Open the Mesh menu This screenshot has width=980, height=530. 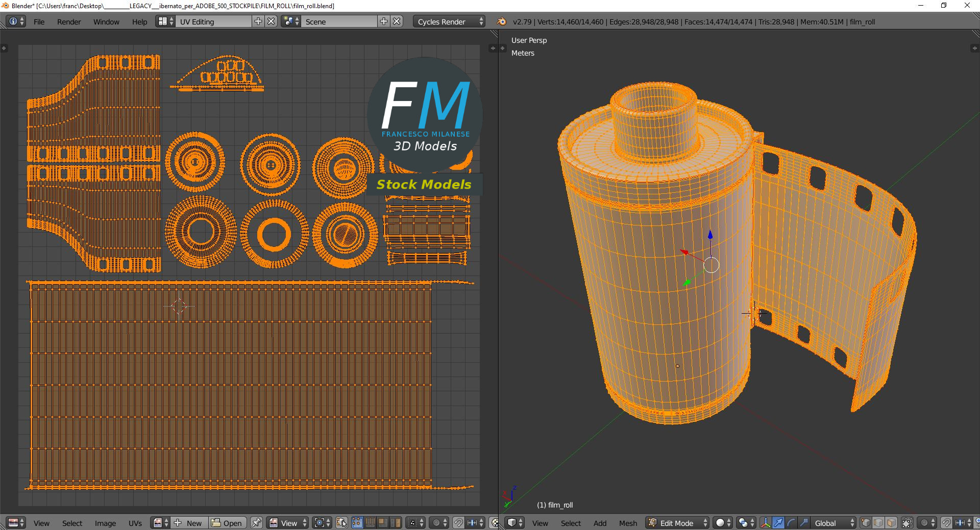pos(628,523)
